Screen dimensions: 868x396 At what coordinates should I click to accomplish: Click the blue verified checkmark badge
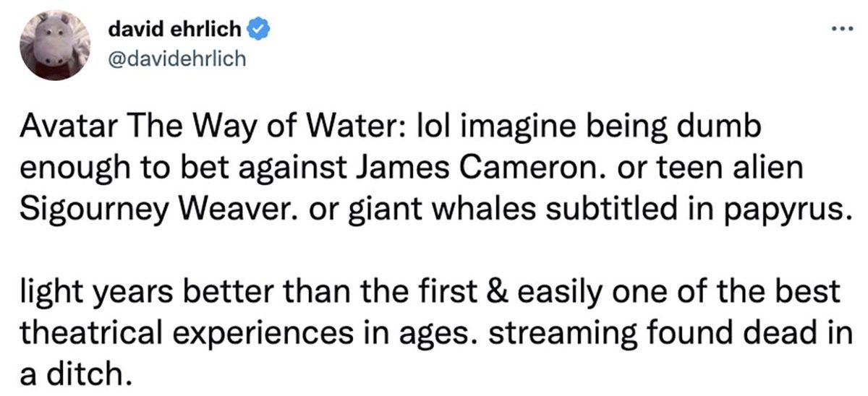pyautogui.click(x=260, y=30)
